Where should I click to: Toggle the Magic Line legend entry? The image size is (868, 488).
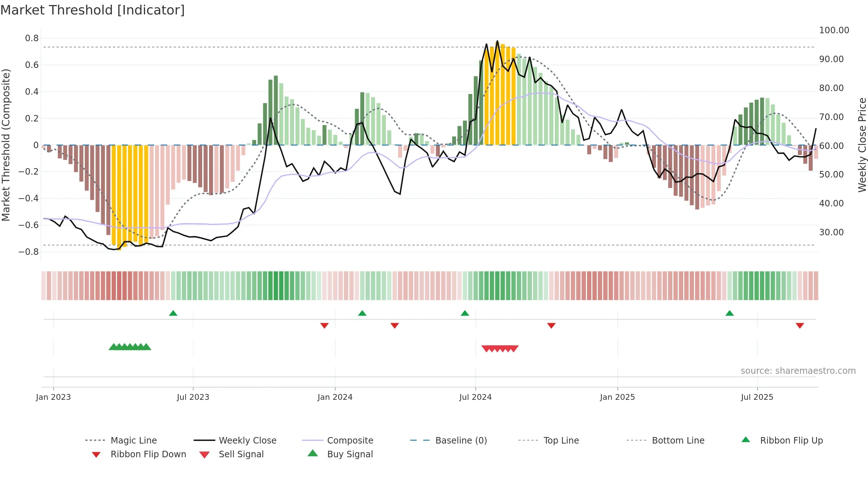[x=121, y=440]
